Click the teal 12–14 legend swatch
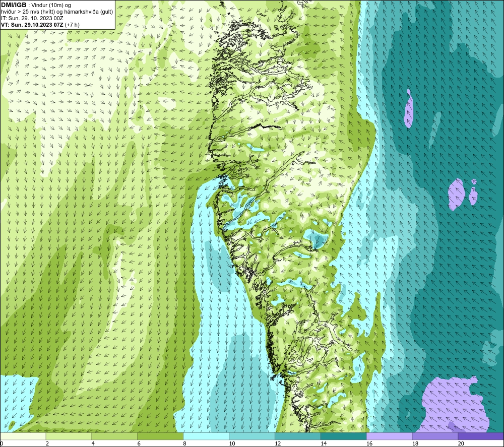Screen dimensions: 504x447 pos(298,436)
